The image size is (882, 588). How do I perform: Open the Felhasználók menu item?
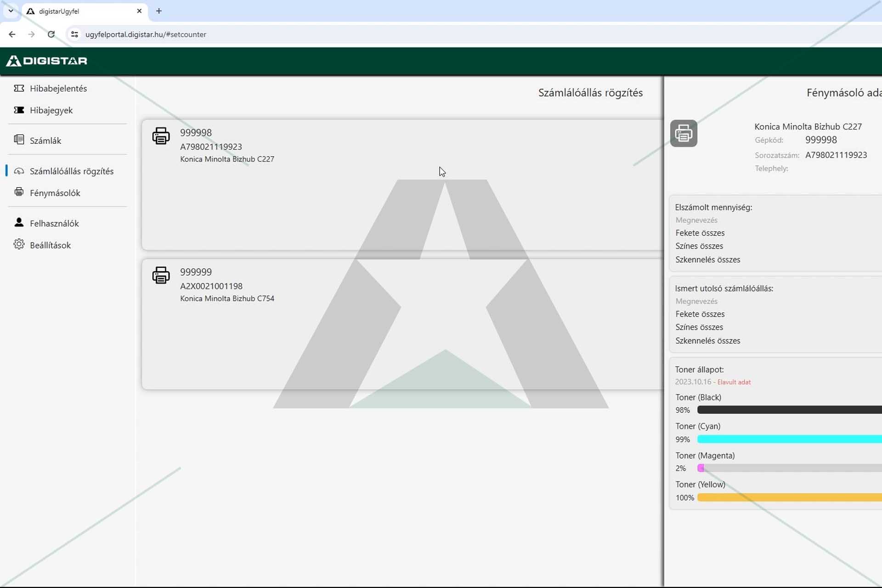point(54,223)
